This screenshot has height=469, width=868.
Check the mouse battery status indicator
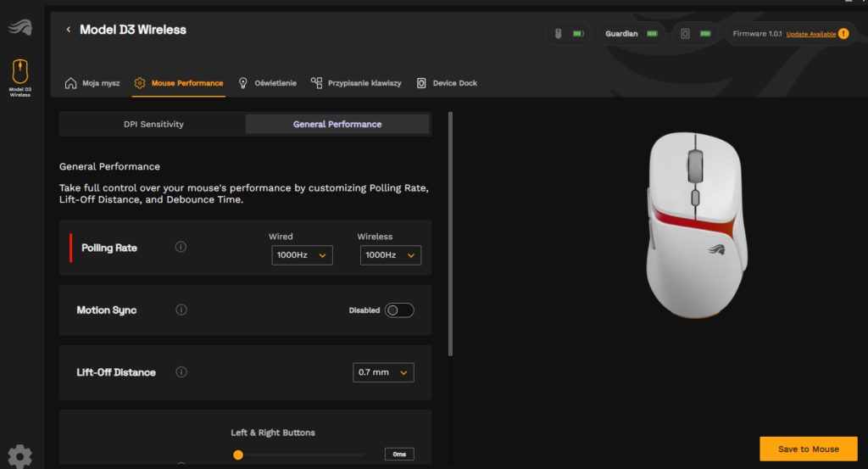click(x=569, y=34)
